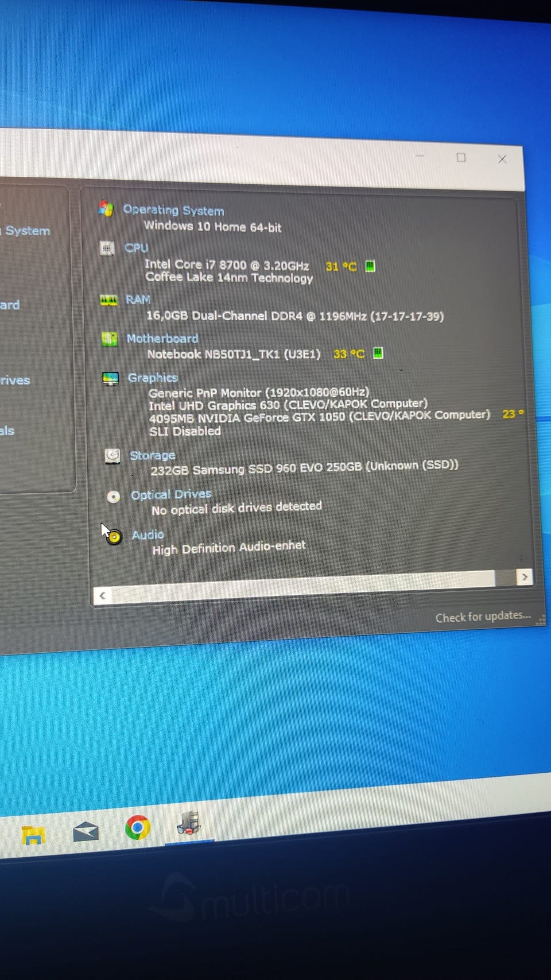Click the Motherboard icon

click(109, 339)
